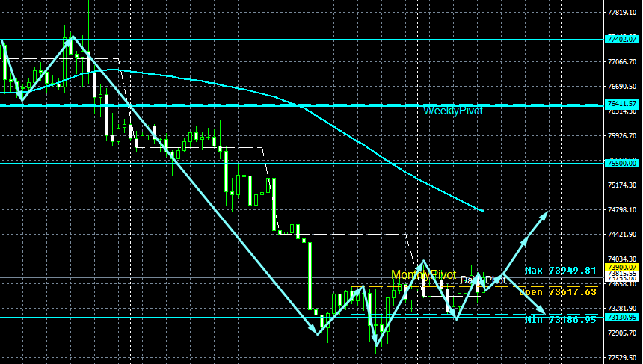This screenshot has width=643, height=364.
Task: Select the 75926.70 price scale value
Action: pyautogui.click(x=621, y=136)
